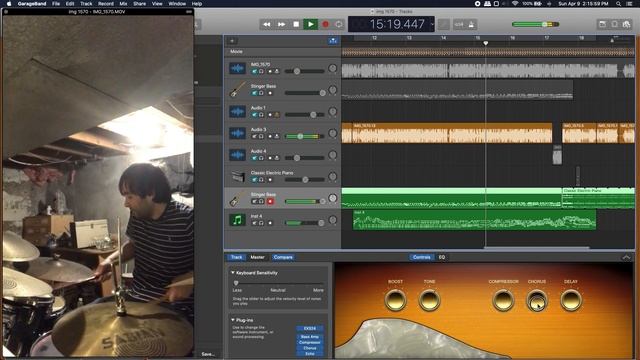
Task: Open the Compressor plug-in slot
Action: pos(310,342)
